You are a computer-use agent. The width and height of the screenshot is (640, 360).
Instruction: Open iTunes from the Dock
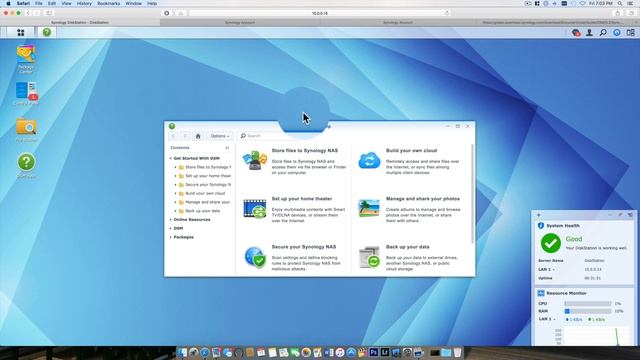[x=340, y=352]
